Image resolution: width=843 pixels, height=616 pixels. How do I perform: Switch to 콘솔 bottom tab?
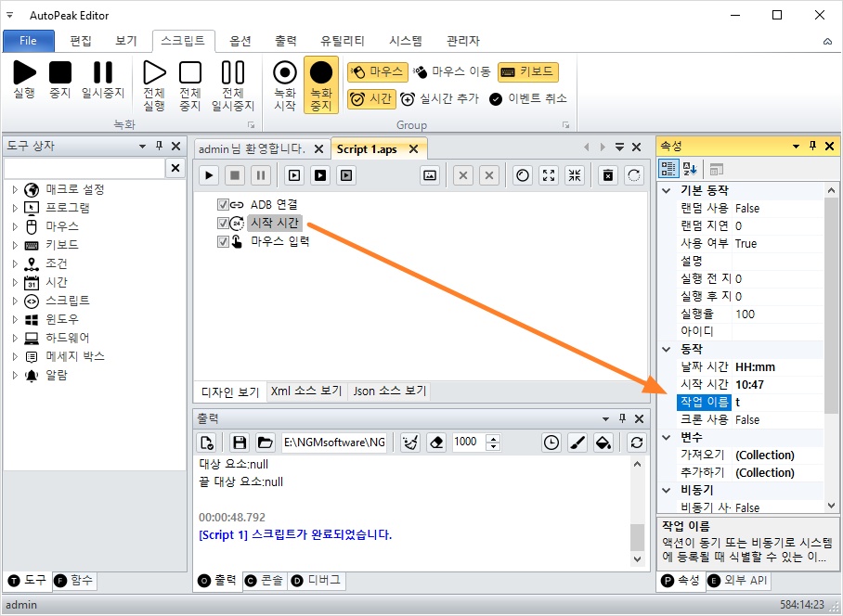[264, 581]
